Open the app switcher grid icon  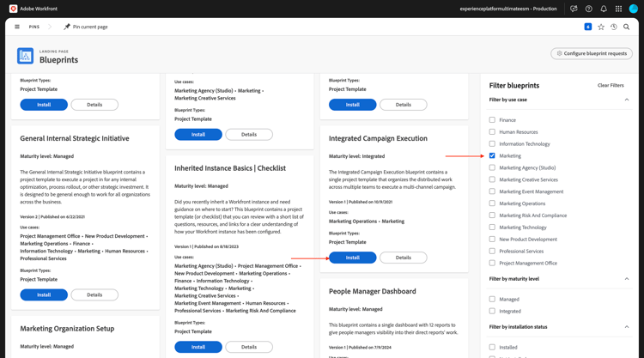coord(618,9)
